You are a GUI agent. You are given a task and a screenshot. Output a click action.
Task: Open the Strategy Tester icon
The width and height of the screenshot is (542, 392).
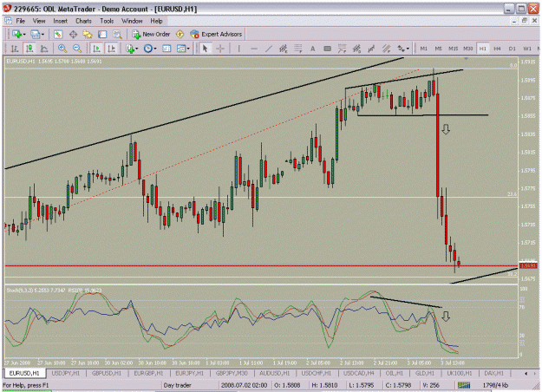tap(118, 34)
